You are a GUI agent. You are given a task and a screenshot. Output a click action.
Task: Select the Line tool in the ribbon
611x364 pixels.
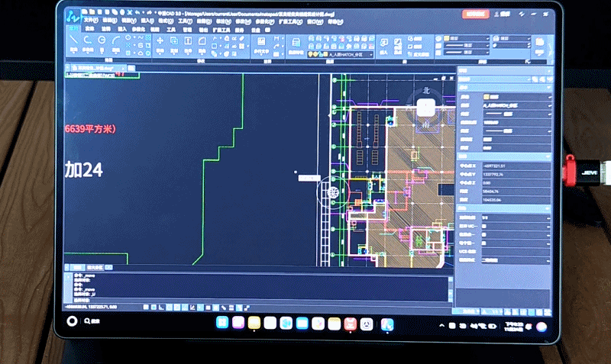(74, 40)
